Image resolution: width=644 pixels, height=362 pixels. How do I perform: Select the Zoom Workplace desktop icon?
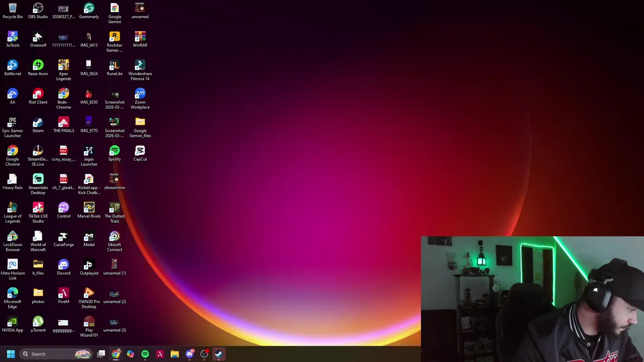(x=140, y=99)
